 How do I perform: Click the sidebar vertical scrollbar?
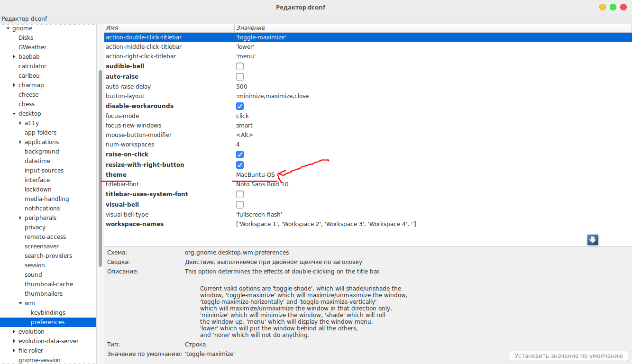[100, 168]
